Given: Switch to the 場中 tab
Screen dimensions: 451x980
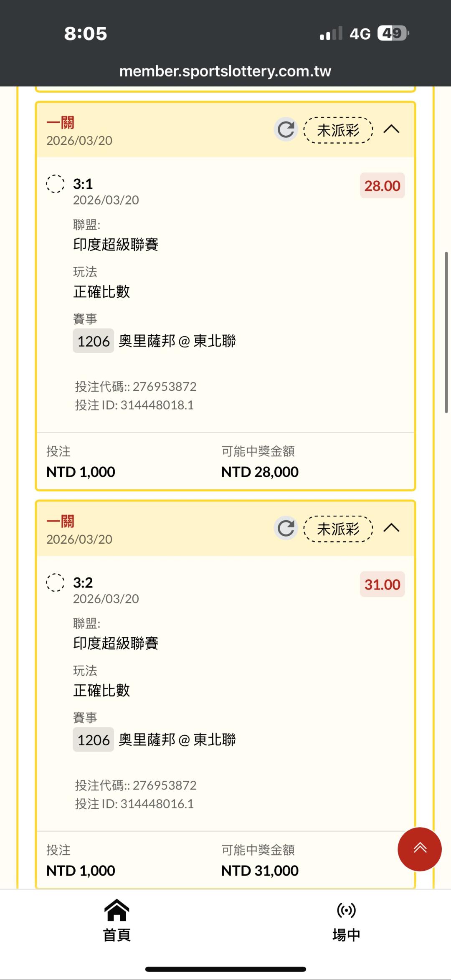Looking at the screenshot, I should pos(346,934).
